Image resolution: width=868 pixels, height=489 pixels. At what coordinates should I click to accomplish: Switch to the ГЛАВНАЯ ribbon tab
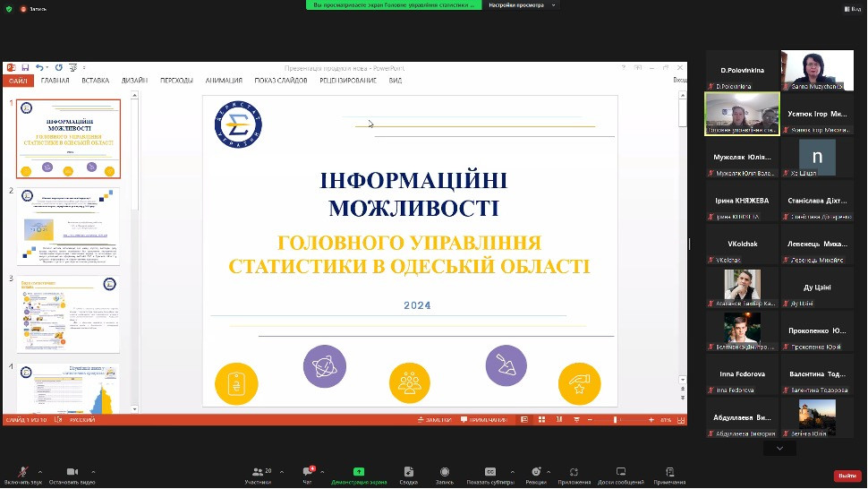55,81
